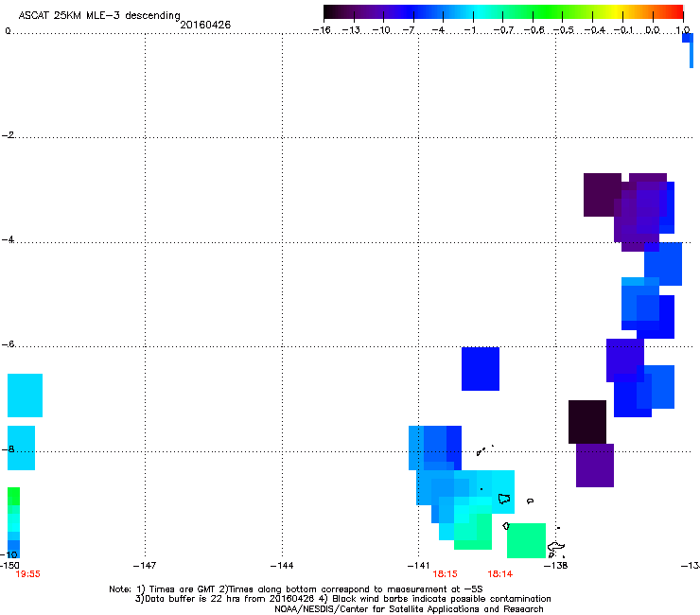Click the purple square just below the -8 line
Screen dimensions: 700x615
(x=595, y=465)
